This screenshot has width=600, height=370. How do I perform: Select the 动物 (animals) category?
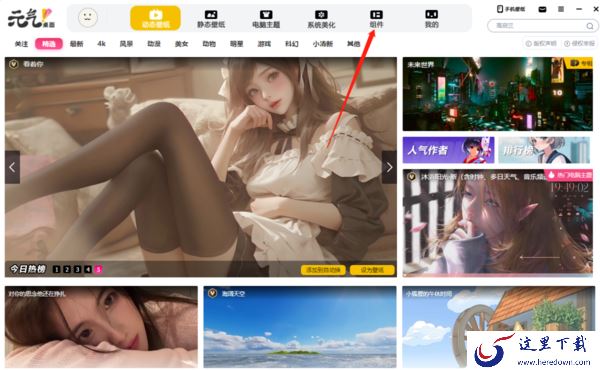point(209,44)
